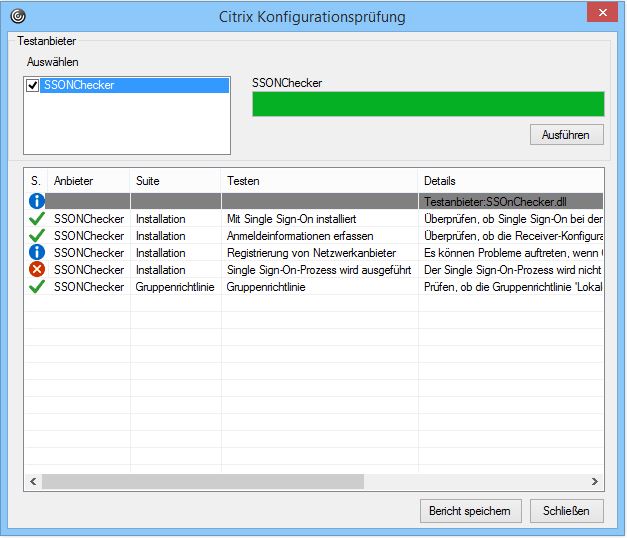Sort by the Suite column header
The width and height of the screenshot is (627, 538).
(175, 181)
